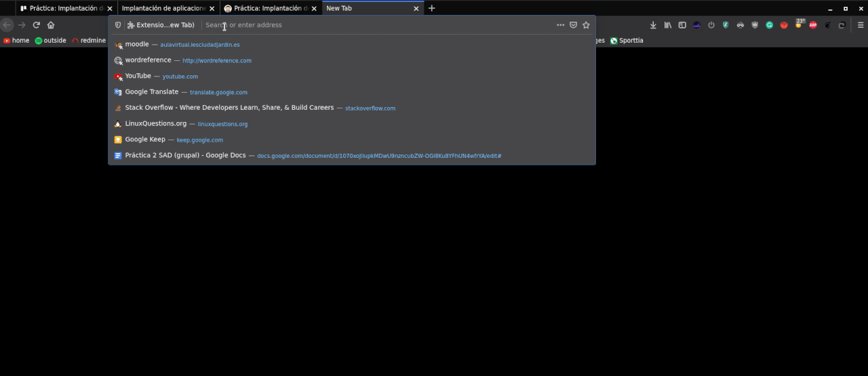Open the Adblock Plus ABP icon
This screenshot has height=376, width=868.
point(813,25)
